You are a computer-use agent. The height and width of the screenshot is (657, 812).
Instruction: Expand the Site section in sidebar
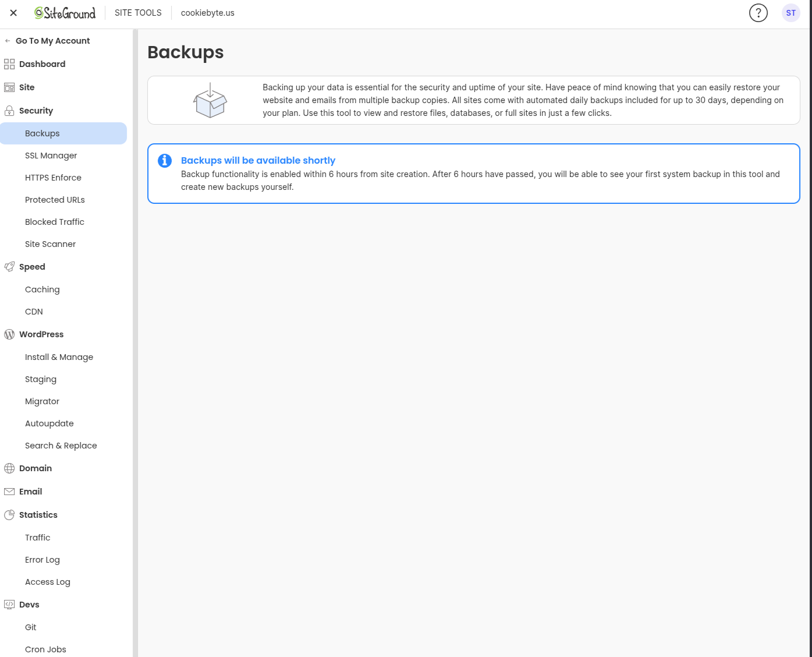(x=27, y=87)
